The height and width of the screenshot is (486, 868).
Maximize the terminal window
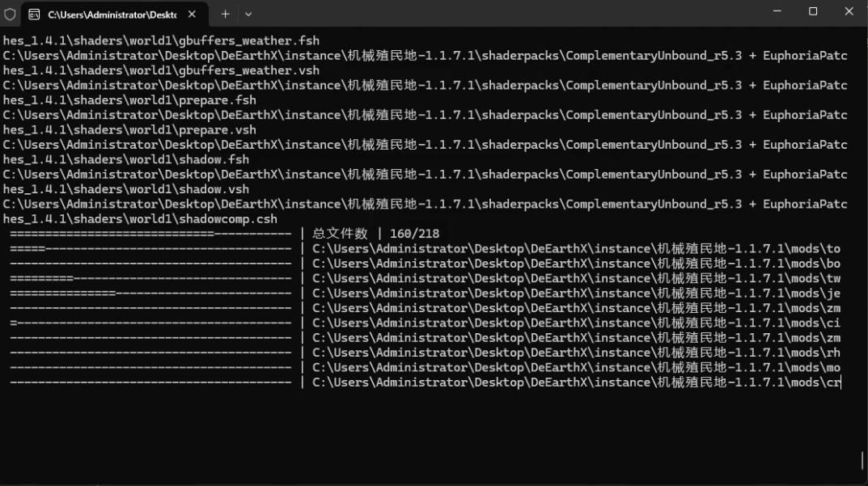(x=813, y=11)
